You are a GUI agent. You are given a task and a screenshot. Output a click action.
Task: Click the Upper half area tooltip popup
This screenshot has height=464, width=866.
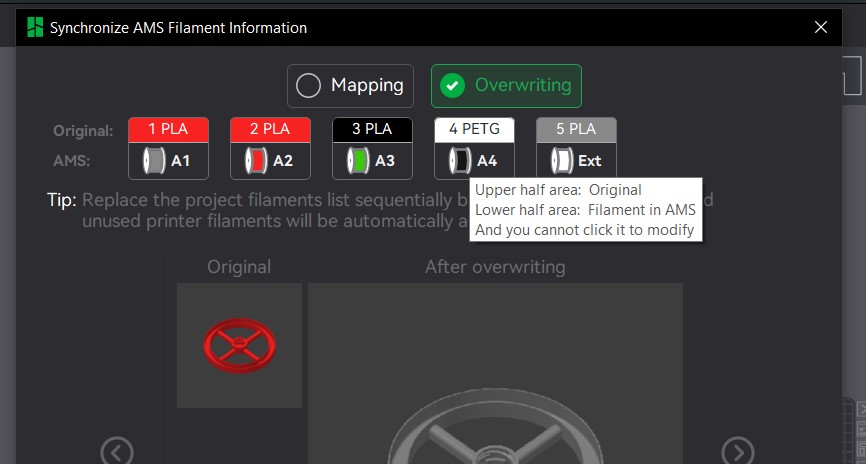[585, 210]
